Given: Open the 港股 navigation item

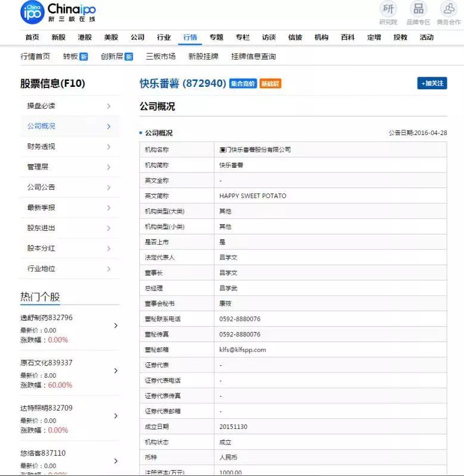Looking at the screenshot, I should 85,37.
